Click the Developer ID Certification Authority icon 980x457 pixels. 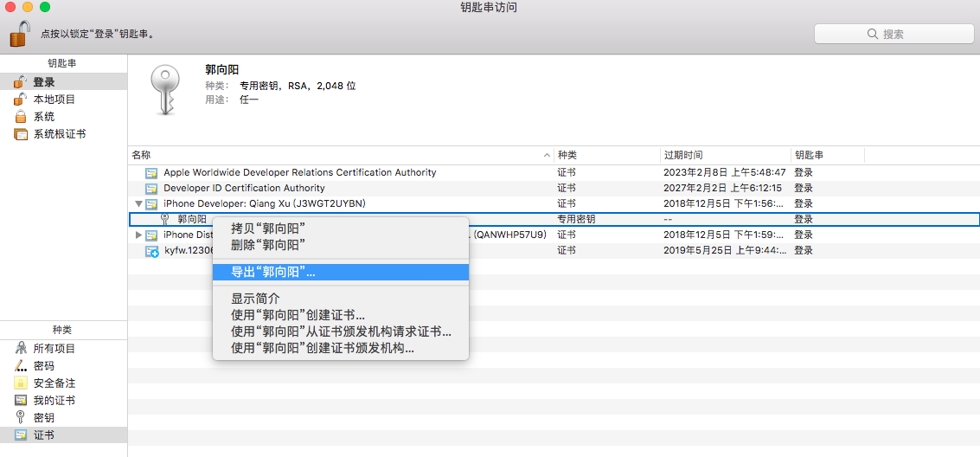152,188
